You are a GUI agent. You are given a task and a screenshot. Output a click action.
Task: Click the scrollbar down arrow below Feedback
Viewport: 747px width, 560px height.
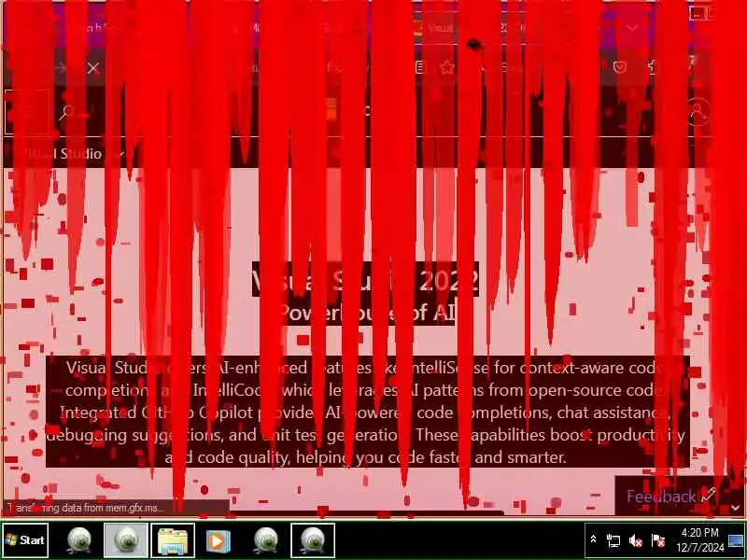click(735, 508)
